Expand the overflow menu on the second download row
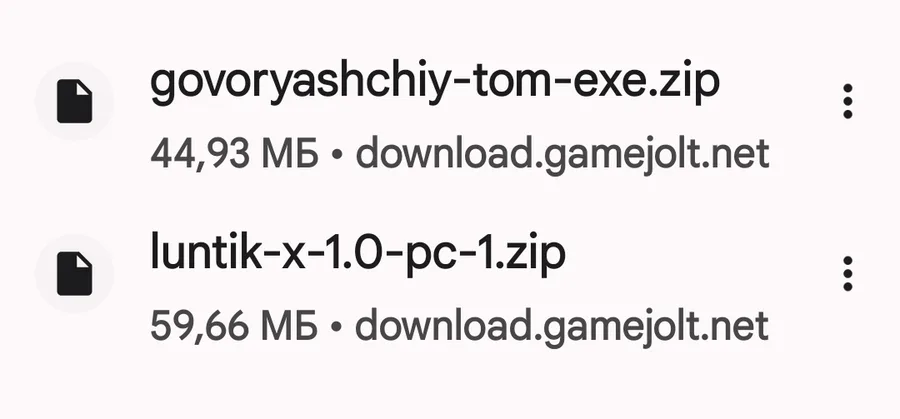900x419 pixels. click(x=847, y=273)
